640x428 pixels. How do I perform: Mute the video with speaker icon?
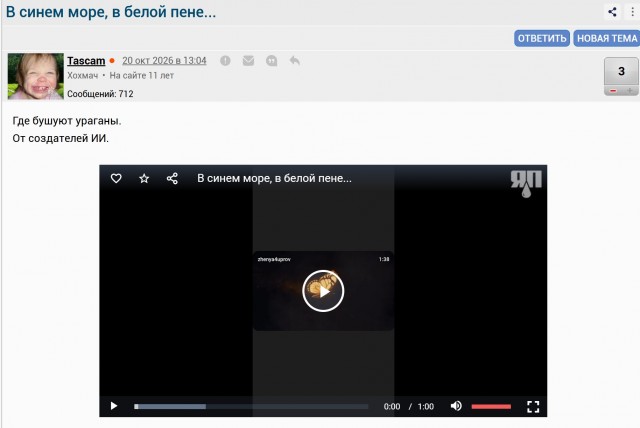pos(456,406)
